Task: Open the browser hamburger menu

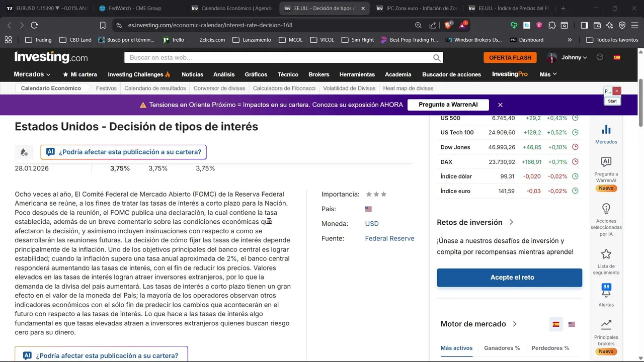Action: (634, 25)
